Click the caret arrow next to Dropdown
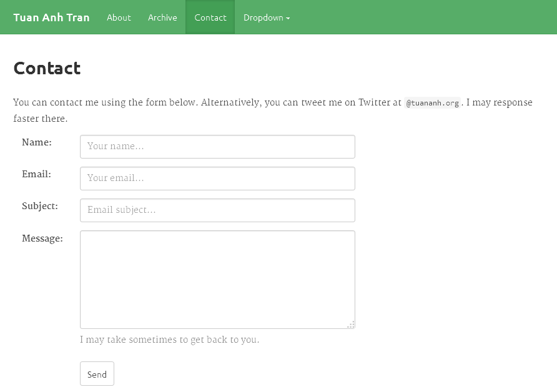 (x=288, y=17)
